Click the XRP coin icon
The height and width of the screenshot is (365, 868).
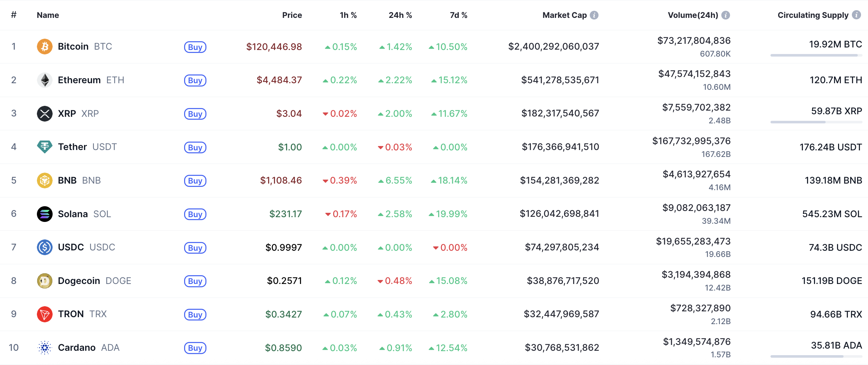coord(45,114)
